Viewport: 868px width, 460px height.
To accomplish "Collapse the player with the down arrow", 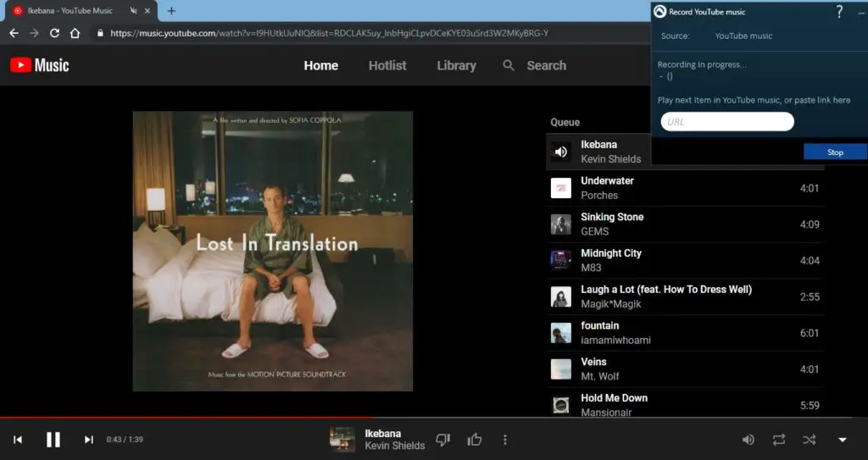I will pyautogui.click(x=843, y=440).
